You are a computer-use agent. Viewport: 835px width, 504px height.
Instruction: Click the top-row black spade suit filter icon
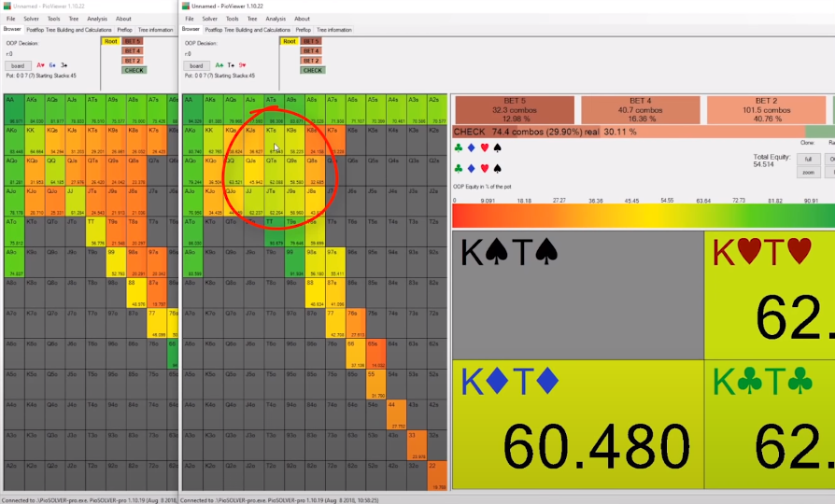497,147
